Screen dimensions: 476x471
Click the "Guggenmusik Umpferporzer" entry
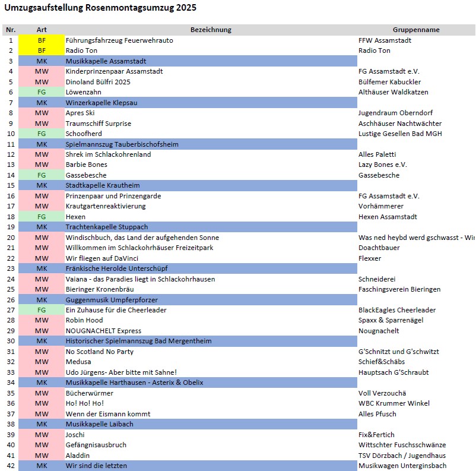[x=112, y=300]
